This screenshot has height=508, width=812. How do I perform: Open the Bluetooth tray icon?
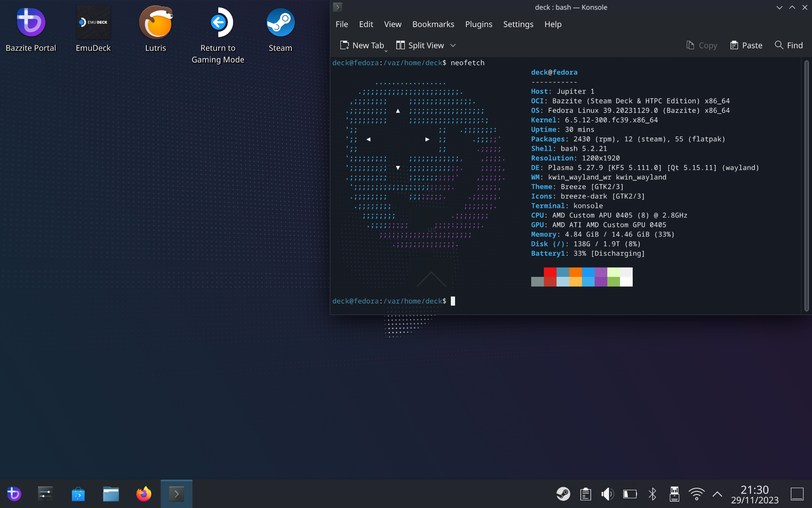[x=652, y=494]
